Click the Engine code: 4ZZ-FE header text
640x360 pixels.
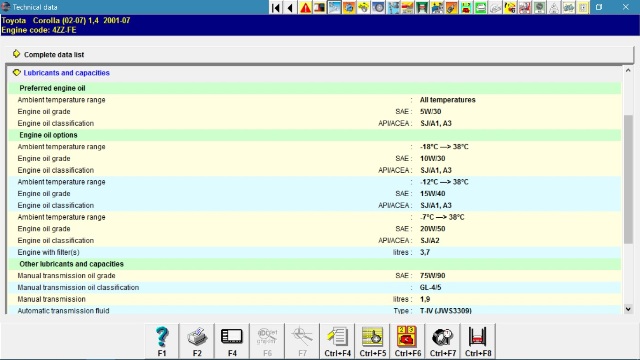[39, 30]
